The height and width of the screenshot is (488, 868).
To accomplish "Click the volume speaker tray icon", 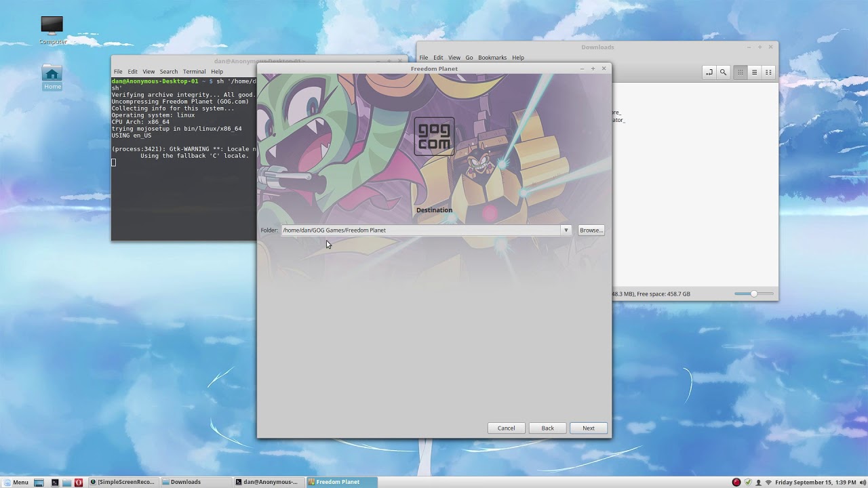I will 862,483.
